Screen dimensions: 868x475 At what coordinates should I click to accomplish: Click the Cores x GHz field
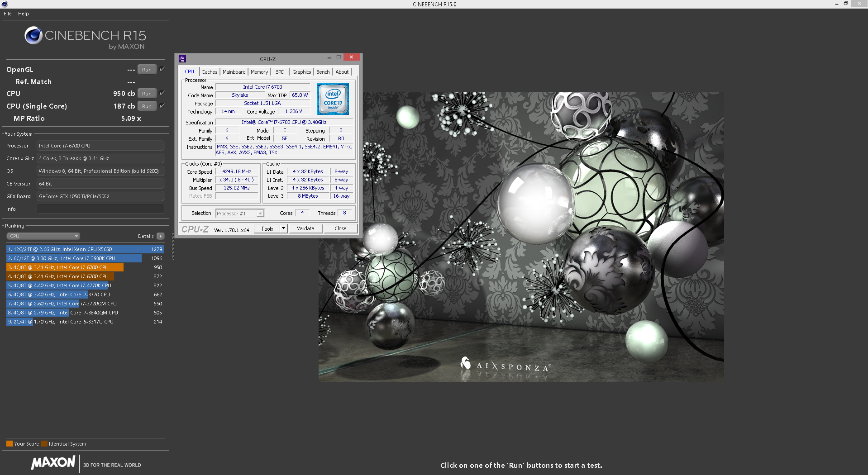pos(100,158)
